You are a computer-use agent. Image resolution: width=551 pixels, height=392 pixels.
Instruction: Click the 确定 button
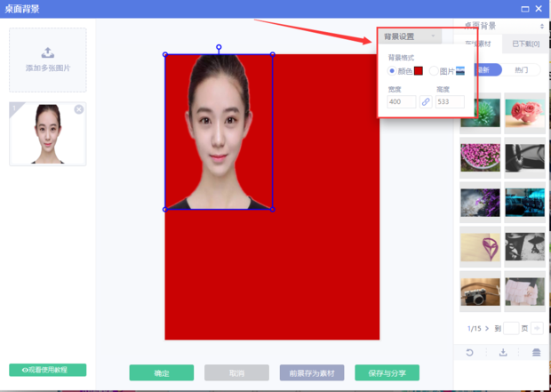tap(161, 372)
